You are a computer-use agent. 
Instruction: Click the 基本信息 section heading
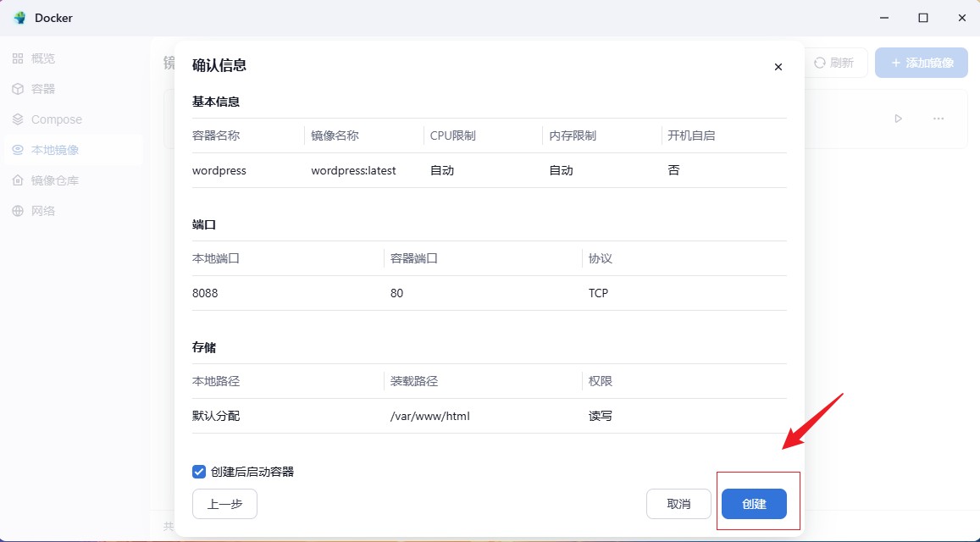216,102
